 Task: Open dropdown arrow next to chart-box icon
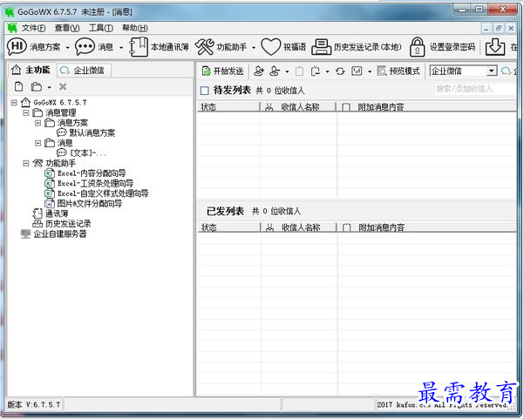[370, 71]
